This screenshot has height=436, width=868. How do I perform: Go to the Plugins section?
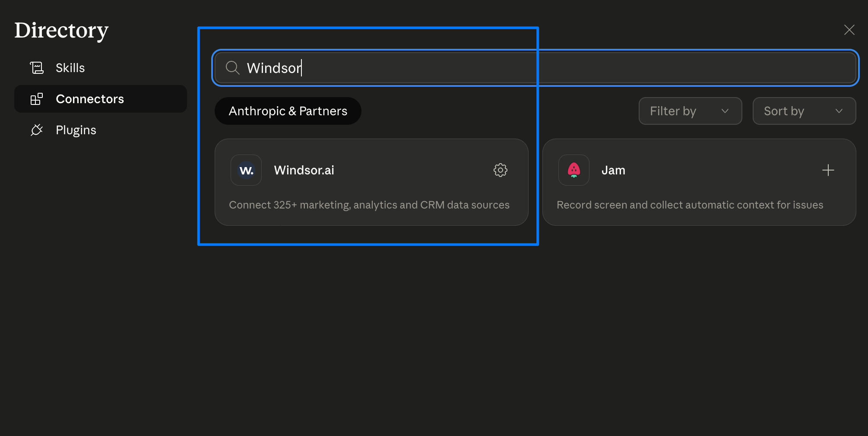101,130
